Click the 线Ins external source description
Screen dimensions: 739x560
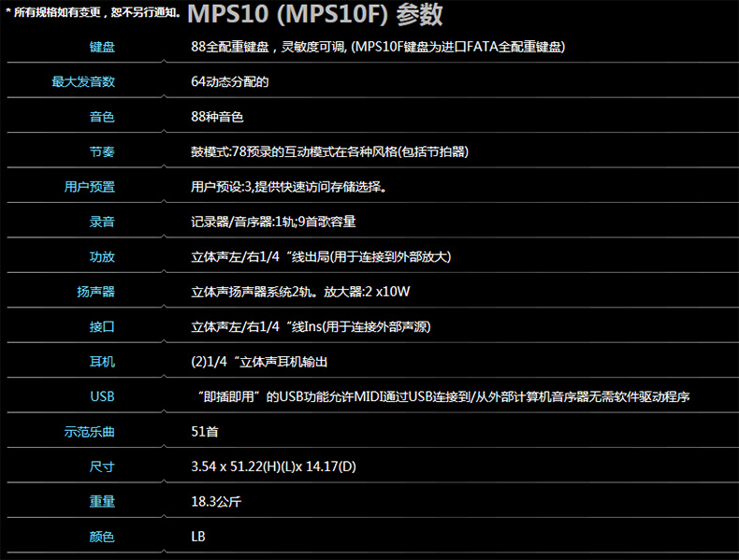pos(312,326)
